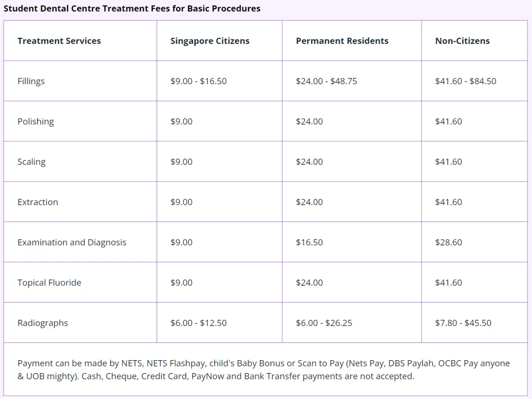
Task: Click Examination and Diagnosis cell
Action: 71,243
